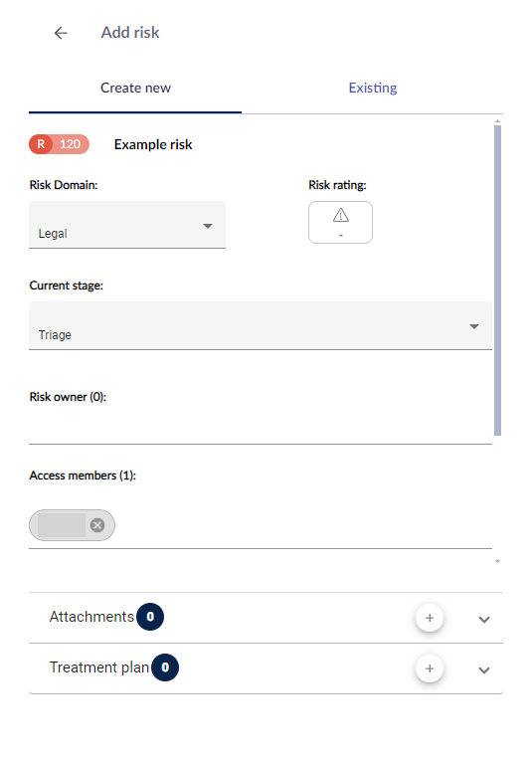Open the Risk Domain dropdown showing Legal
Screen dimensions: 532x761
127,225
